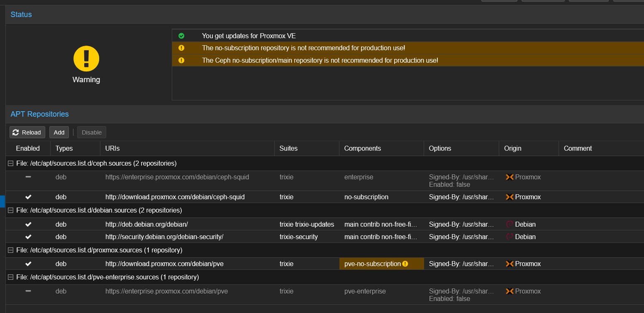Reload the APT repositories list
The height and width of the screenshot is (313, 644).
[27, 132]
